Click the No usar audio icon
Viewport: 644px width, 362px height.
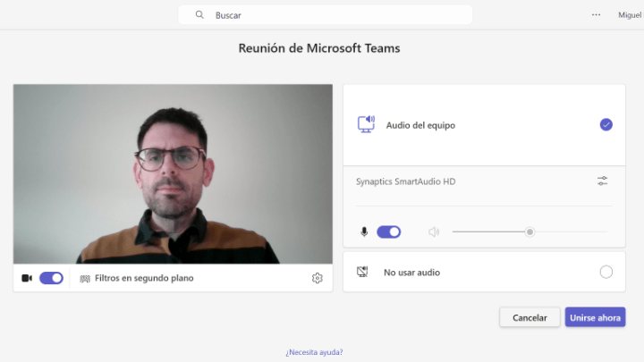click(362, 272)
